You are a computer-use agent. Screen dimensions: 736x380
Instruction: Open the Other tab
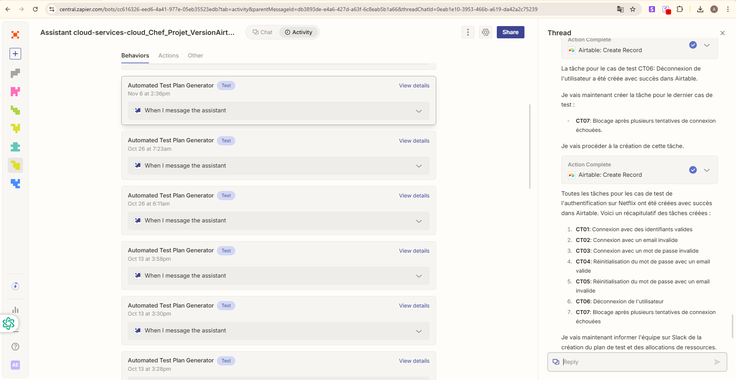[195, 55]
